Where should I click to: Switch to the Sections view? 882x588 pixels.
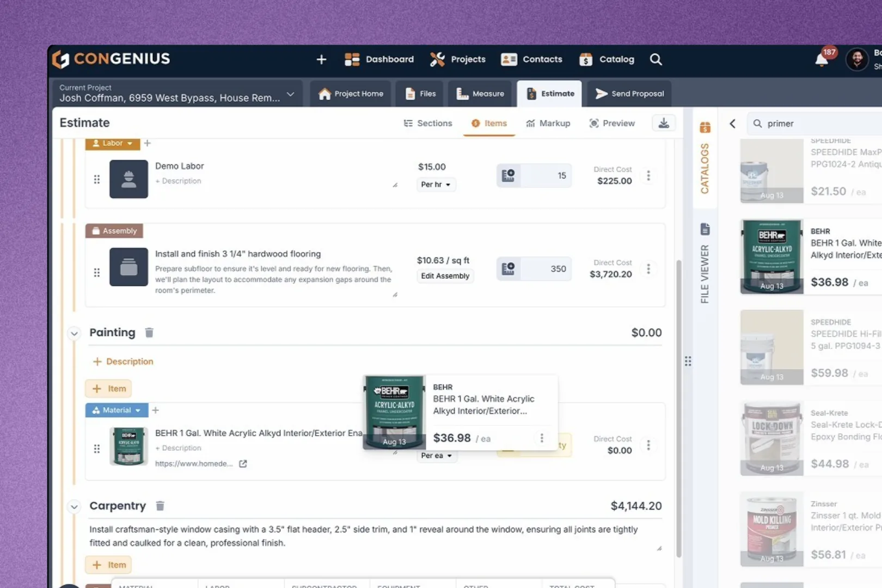[x=428, y=124]
